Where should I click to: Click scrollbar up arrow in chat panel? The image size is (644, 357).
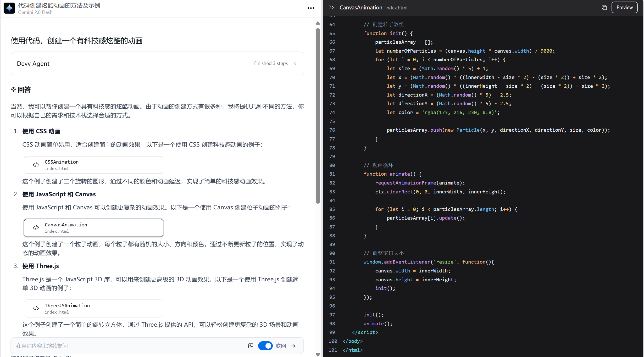pos(318,23)
